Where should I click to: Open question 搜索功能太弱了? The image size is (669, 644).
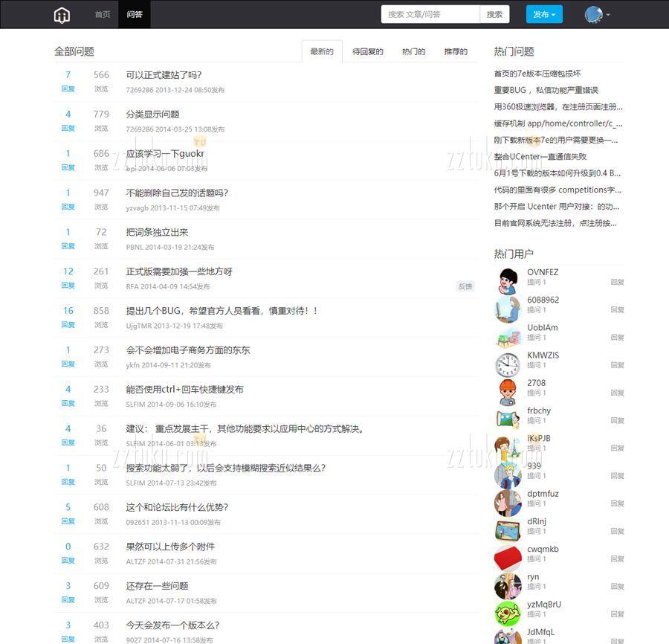coord(226,468)
